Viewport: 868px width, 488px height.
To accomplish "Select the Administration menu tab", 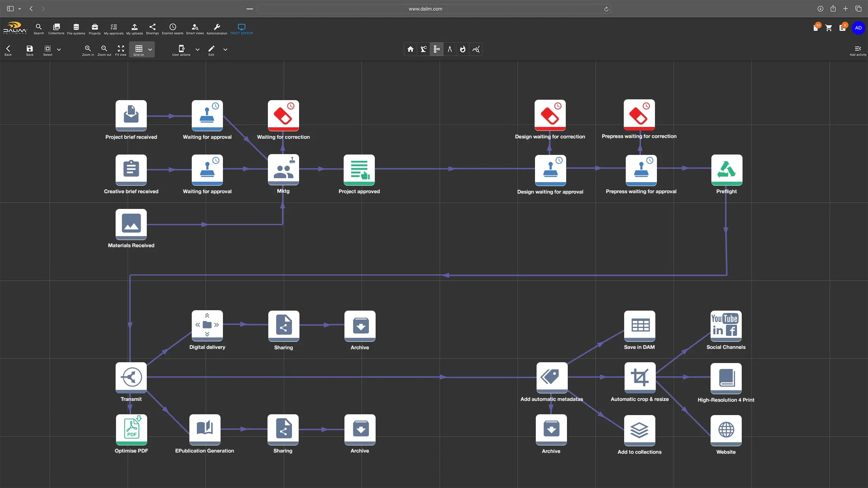I will pos(217,29).
